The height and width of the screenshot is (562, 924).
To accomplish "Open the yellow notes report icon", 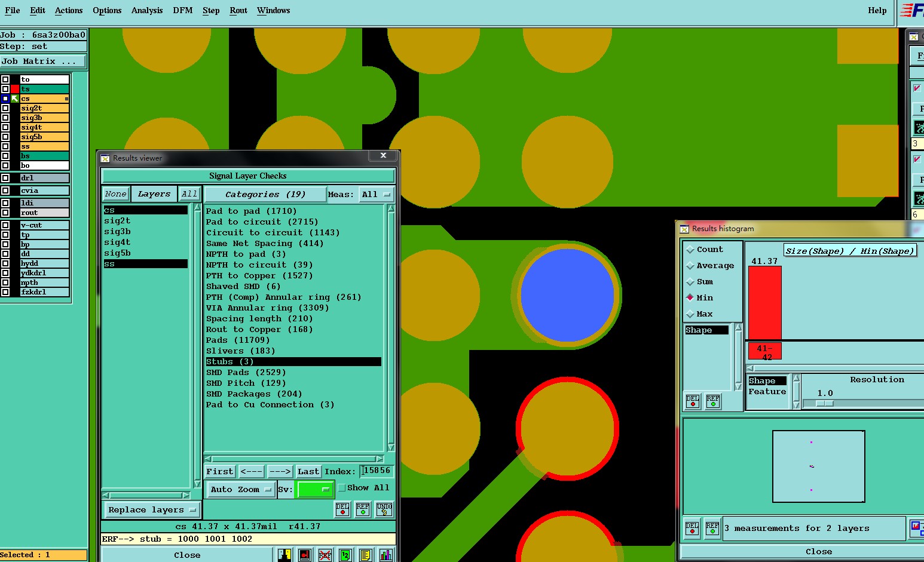I will click(366, 555).
